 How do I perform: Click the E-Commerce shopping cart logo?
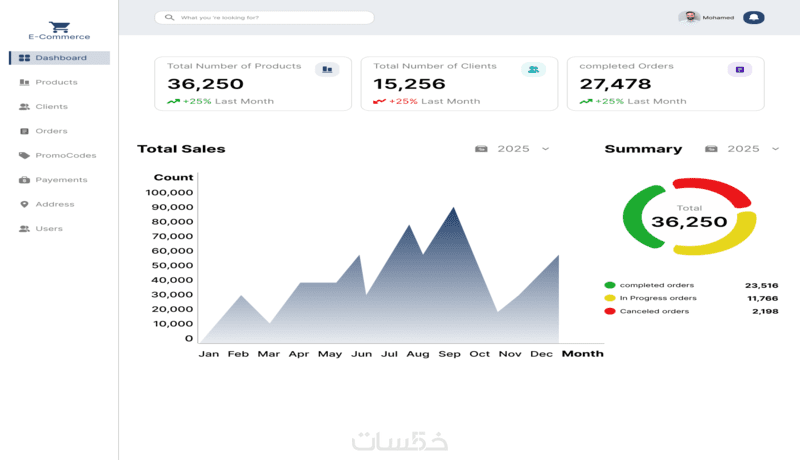click(x=59, y=27)
